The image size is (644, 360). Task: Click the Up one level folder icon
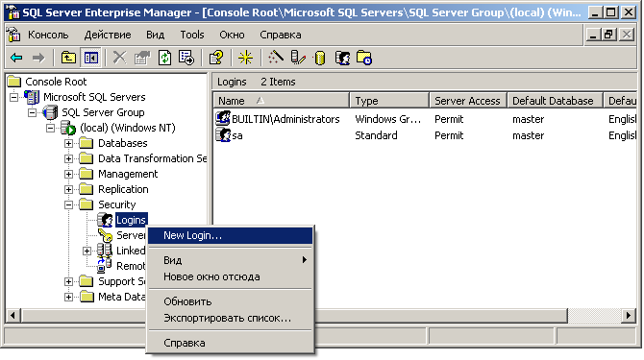[68, 58]
